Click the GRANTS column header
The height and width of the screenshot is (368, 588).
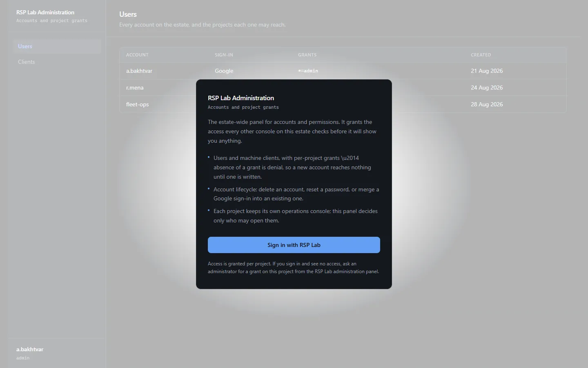[x=307, y=55]
